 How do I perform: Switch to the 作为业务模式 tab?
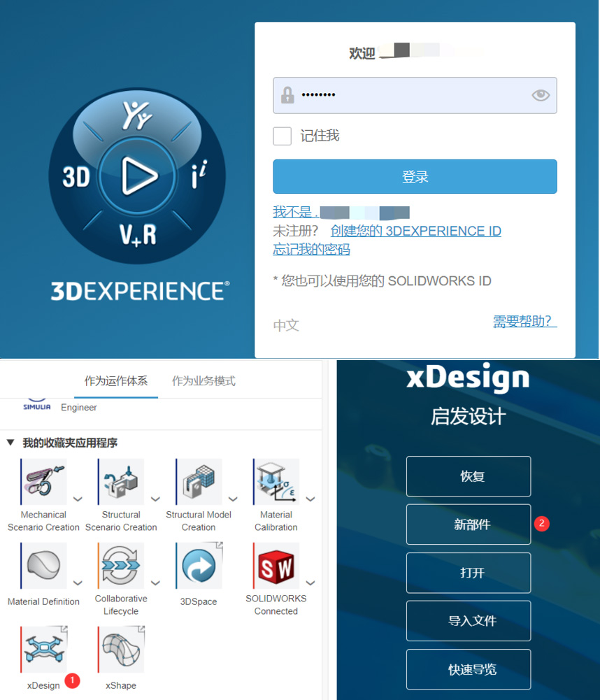pos(203,381)
